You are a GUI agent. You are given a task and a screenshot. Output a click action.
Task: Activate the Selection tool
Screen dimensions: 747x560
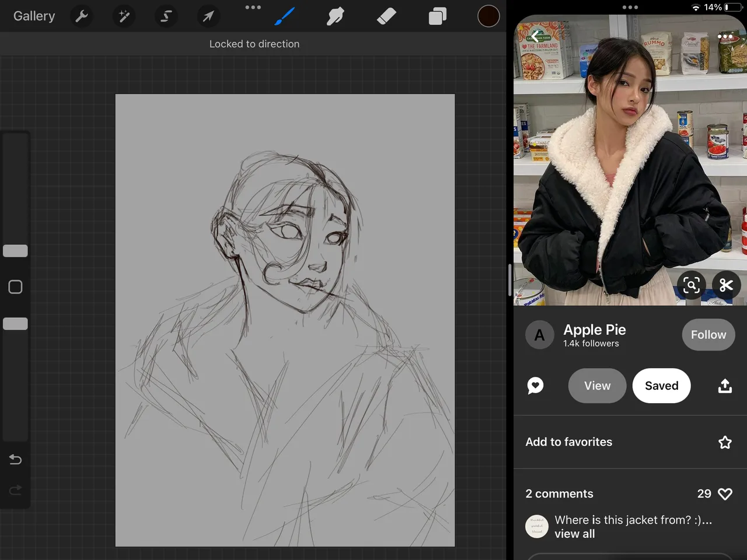(x=166, y=16)
